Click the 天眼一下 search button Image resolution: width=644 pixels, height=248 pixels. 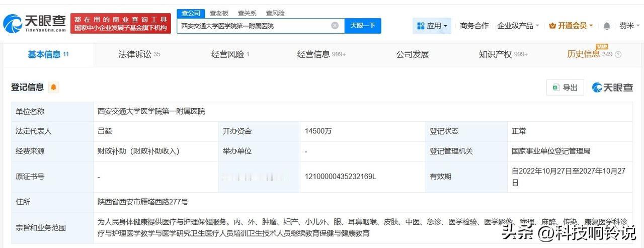pyautogui.click(x=363, y=26)
